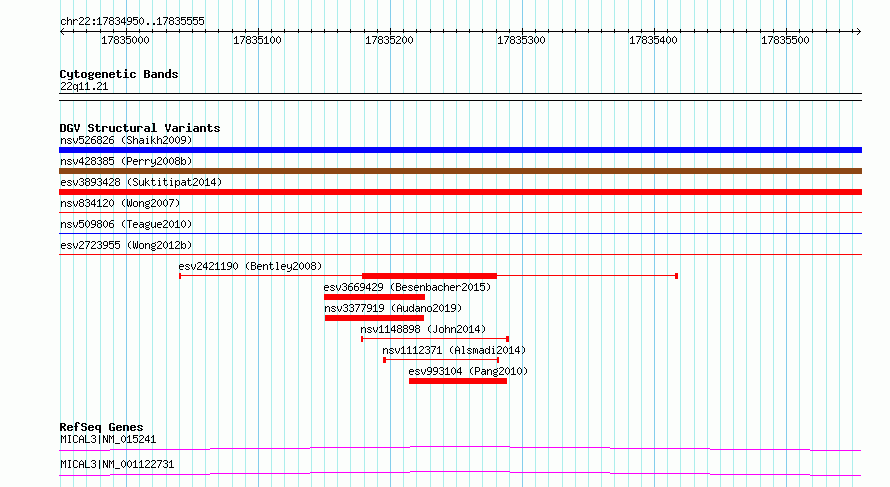Click the nsv834120 (Wong2007) label
Image resolution: width=890 pixels, height=487 pixels.
[x=120, y=203]
